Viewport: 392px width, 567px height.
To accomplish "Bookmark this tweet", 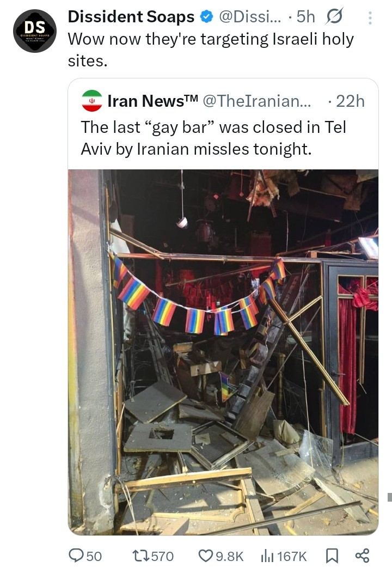I will pos(332,556).
